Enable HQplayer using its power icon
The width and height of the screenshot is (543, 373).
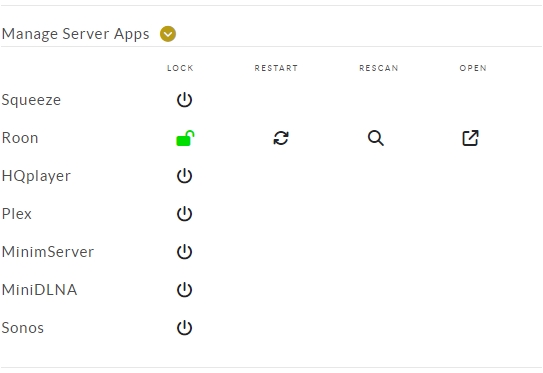pos(184,176)
